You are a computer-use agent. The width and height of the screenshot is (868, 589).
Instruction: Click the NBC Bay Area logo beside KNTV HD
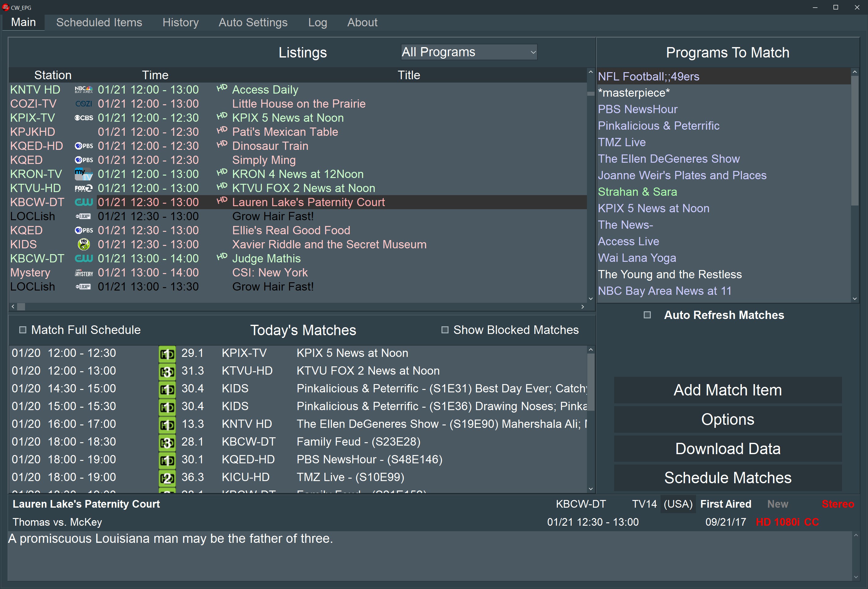point(84,90)
